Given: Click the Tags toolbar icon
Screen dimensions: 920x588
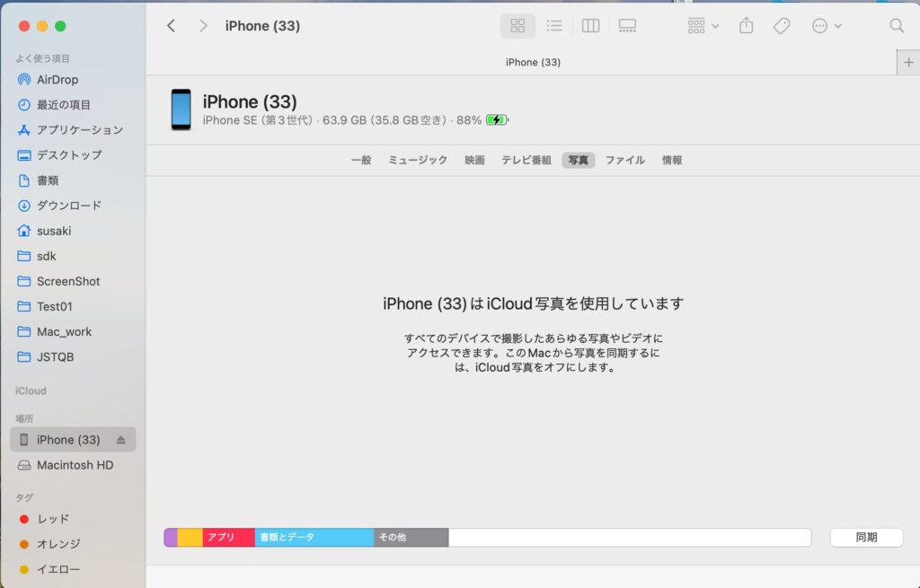Looking at the screenshot, I should [782, 26].
